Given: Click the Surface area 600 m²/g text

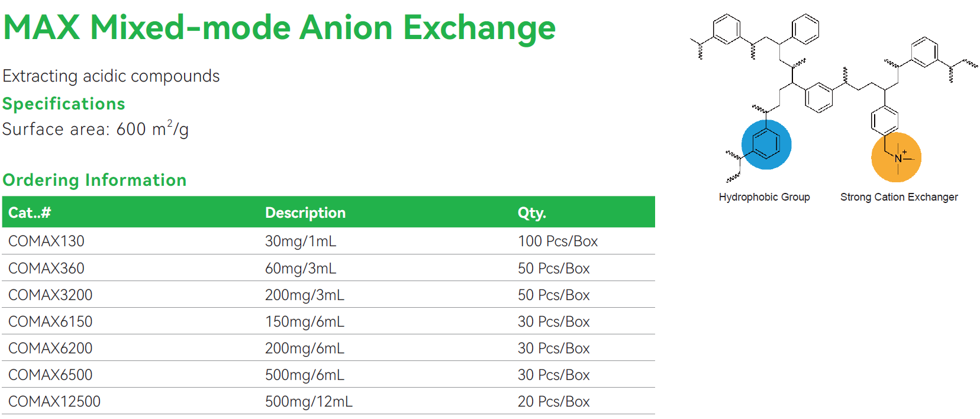Looking at the screenshot, I should (x=95, y=129).
